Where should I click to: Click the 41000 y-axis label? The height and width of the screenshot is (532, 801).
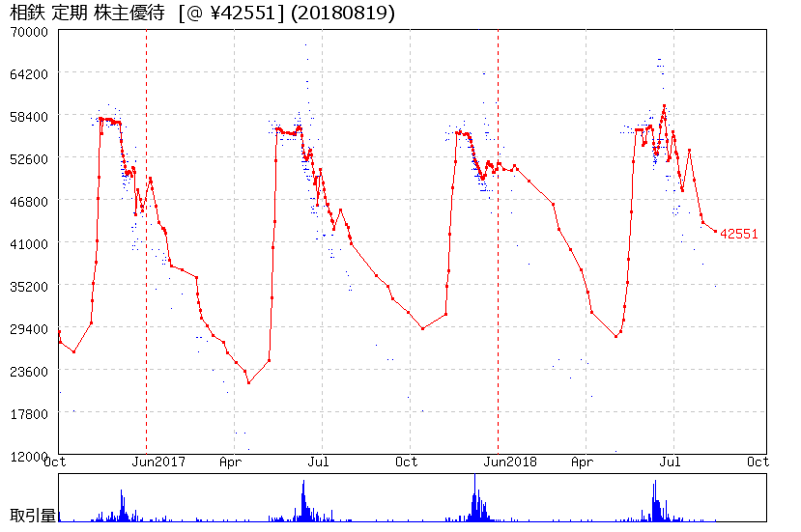click(29, 243)
